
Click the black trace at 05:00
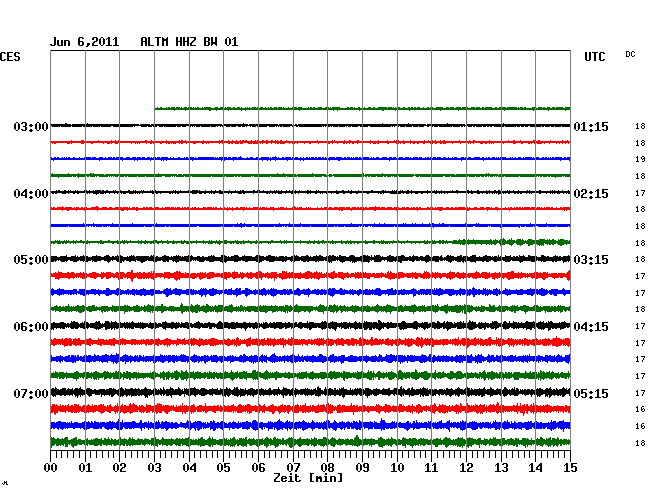[x=310, y=259]
